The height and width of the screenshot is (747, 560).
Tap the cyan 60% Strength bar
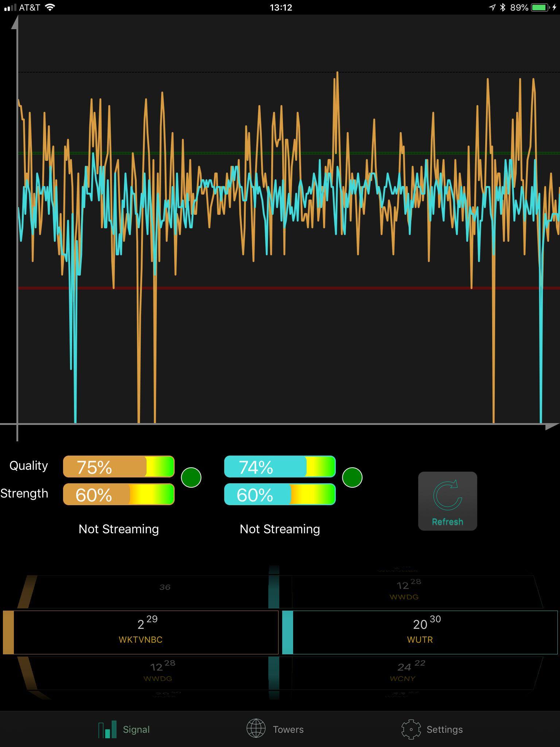(280, 494)
